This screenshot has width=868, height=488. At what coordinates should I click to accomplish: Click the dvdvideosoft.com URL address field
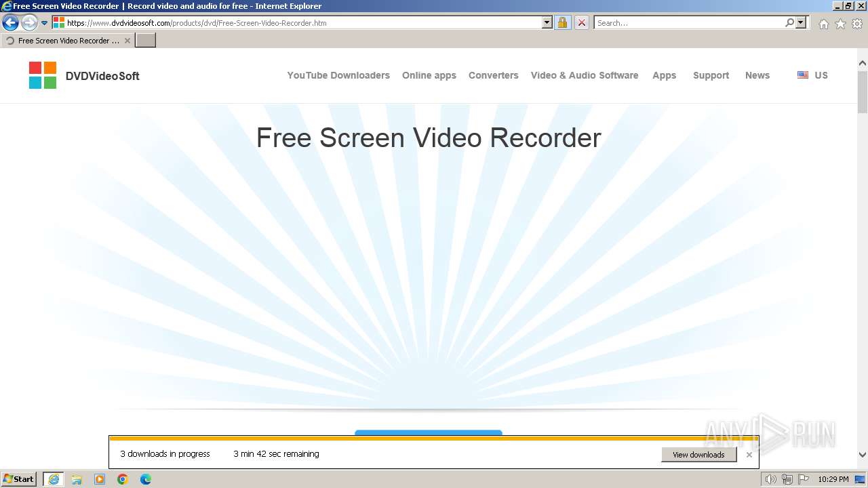click(302, 22)
